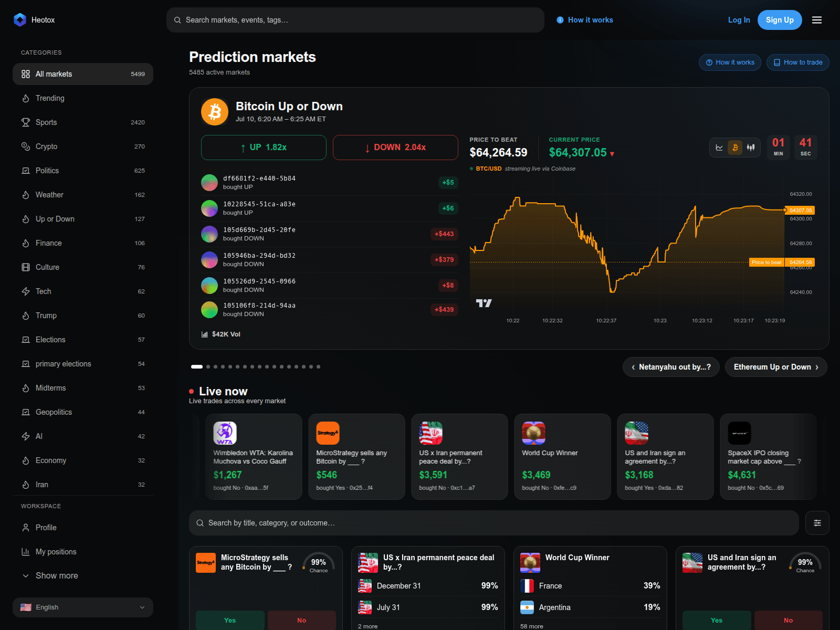Click the 64307.05 current price marker
This screenshot has height=630, width=840.
tap(801, 210)
